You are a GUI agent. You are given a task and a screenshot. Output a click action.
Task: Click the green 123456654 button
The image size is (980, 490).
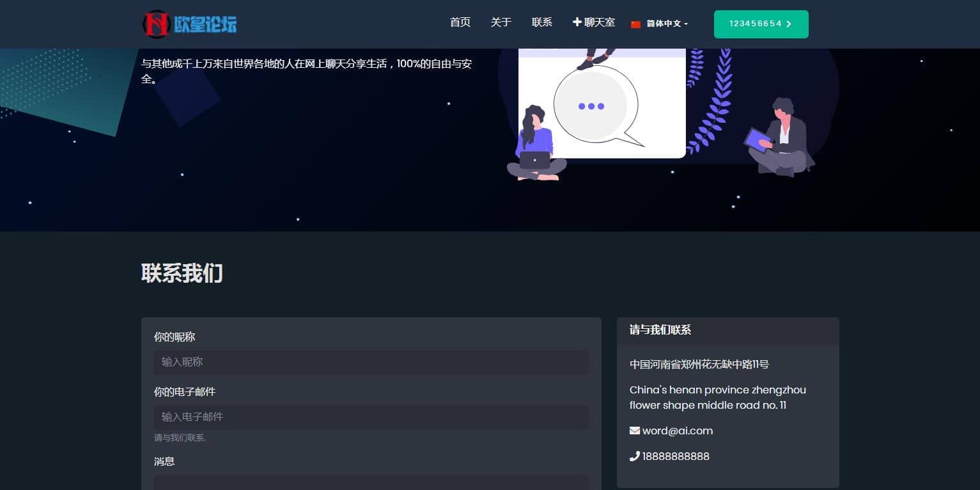761,24
